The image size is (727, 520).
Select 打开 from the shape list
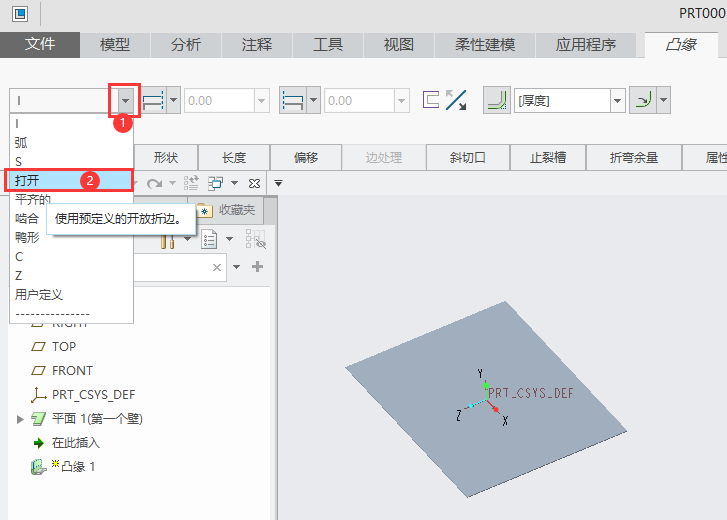click(x=70, y=180)
